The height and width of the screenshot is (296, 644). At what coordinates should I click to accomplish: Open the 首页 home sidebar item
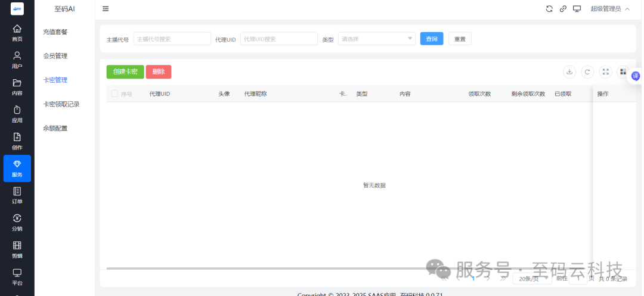[x=17, y=33]
